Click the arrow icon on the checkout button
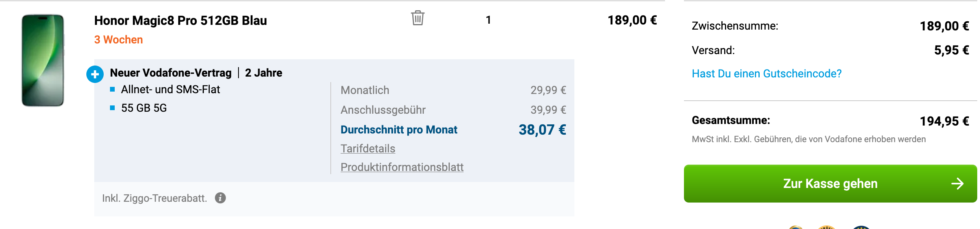This screenshot has height=229, width=980. click(x=957, y=184)
